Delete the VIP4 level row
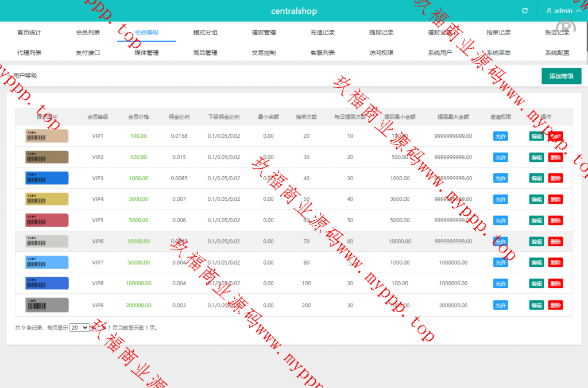Viewport: 588px width, 388px height. 555,199
